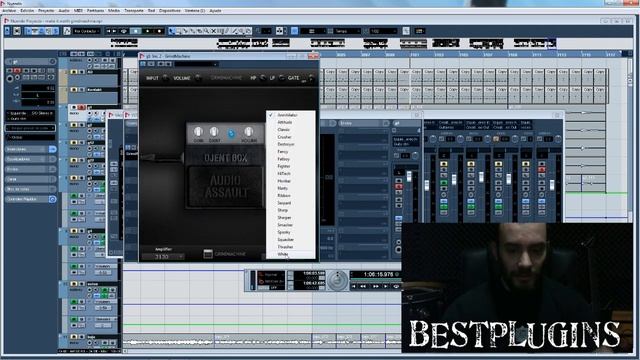Toggle the Cycle button in transport panel
The width and height of the screenshot is (640, 360).
coord(396,287)
